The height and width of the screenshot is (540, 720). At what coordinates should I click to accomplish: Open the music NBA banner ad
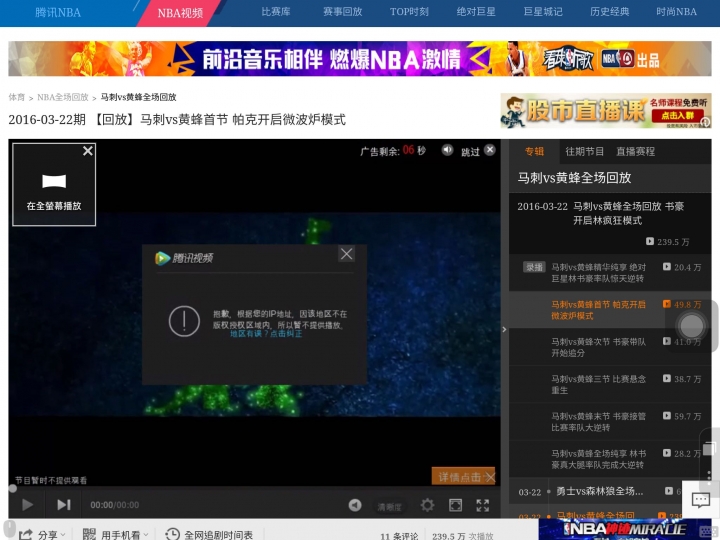tap(360, 59)
